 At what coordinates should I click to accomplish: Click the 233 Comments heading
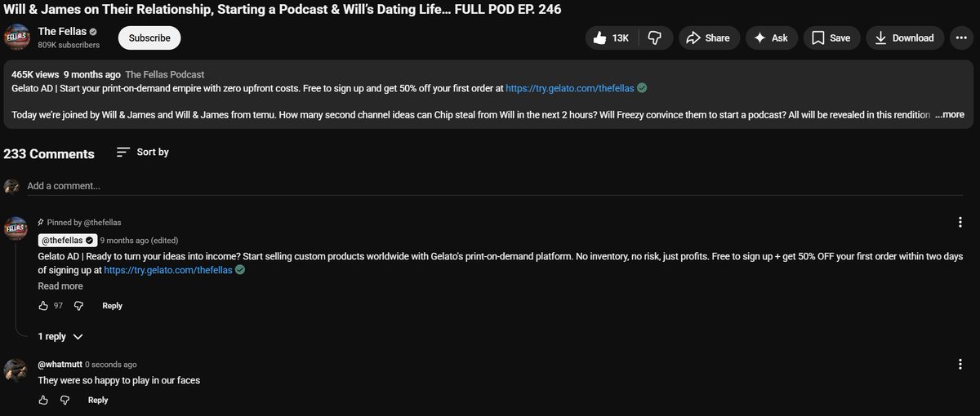(x=49, y=153)
